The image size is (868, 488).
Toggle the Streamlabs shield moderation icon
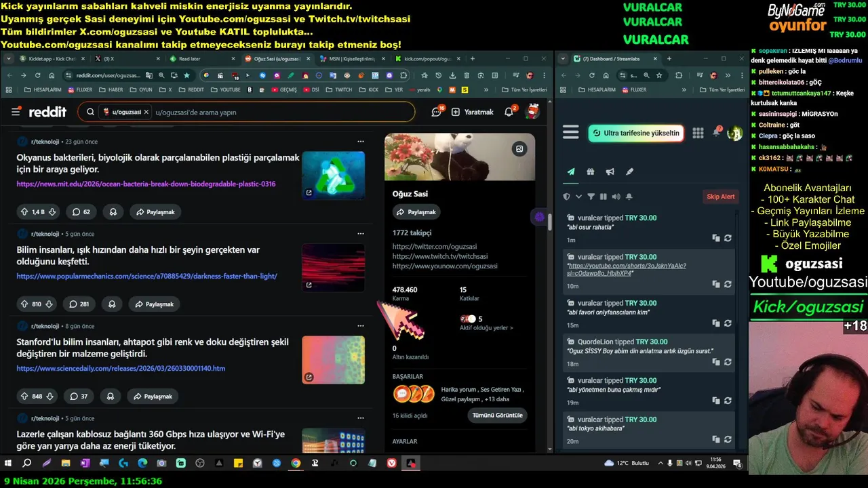coord(567,197)
